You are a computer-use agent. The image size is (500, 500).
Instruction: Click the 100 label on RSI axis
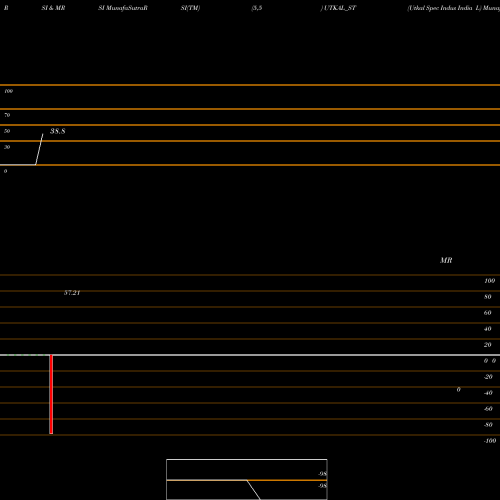[x=9, y=91]
